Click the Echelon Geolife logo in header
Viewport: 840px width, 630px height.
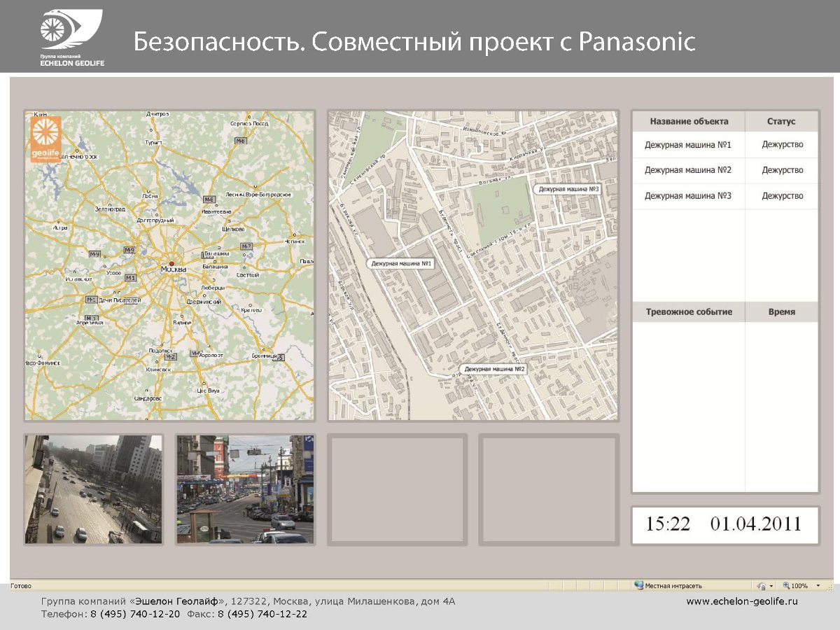(x=71, y=37)
